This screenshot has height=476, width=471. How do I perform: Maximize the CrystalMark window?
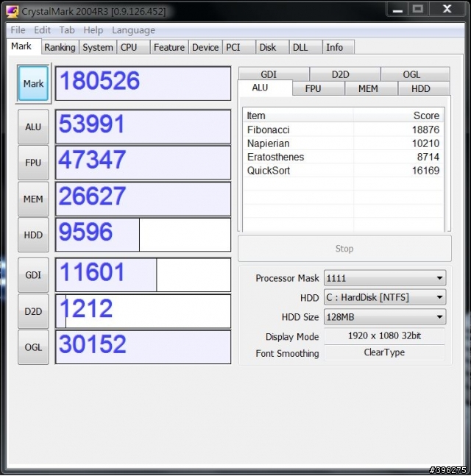418,10
